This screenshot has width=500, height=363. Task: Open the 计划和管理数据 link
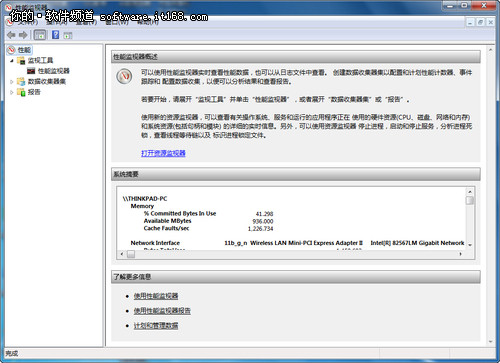156,325
